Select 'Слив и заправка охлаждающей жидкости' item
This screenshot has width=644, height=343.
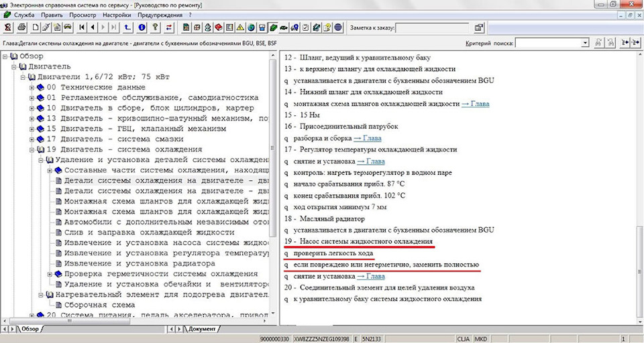(149, 232)
